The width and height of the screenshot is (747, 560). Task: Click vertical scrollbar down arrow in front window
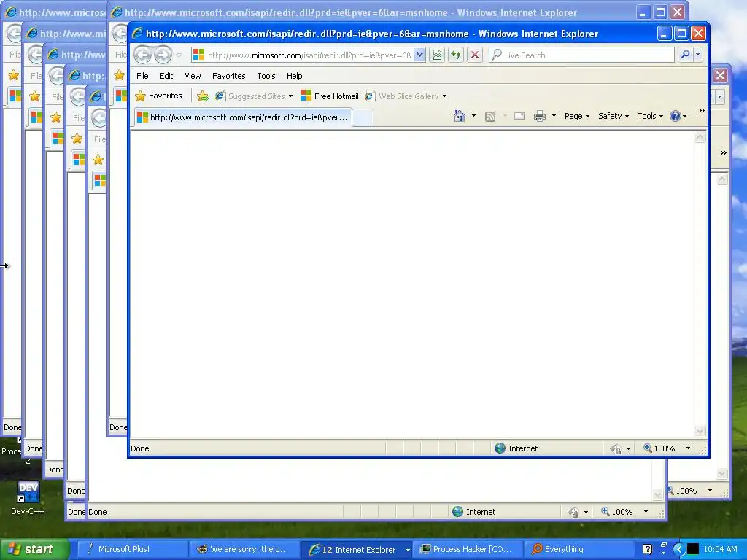[x=700, y=432]
